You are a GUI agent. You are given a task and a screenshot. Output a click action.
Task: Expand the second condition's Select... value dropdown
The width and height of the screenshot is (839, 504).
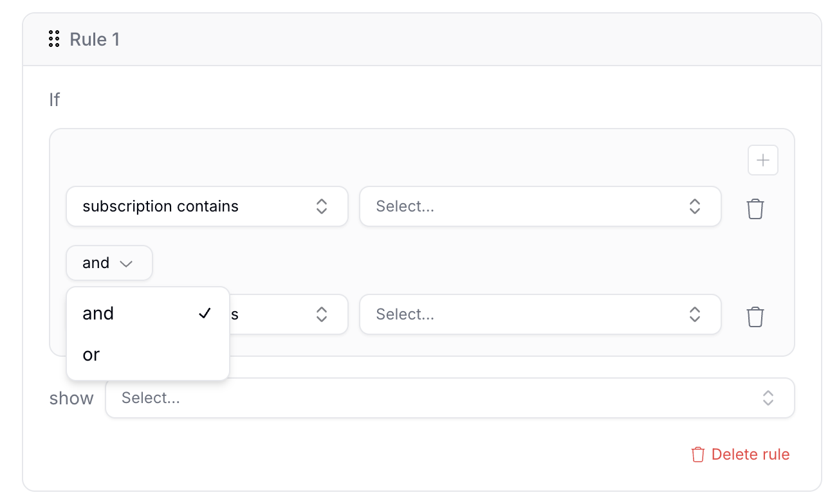pos(540,314)
